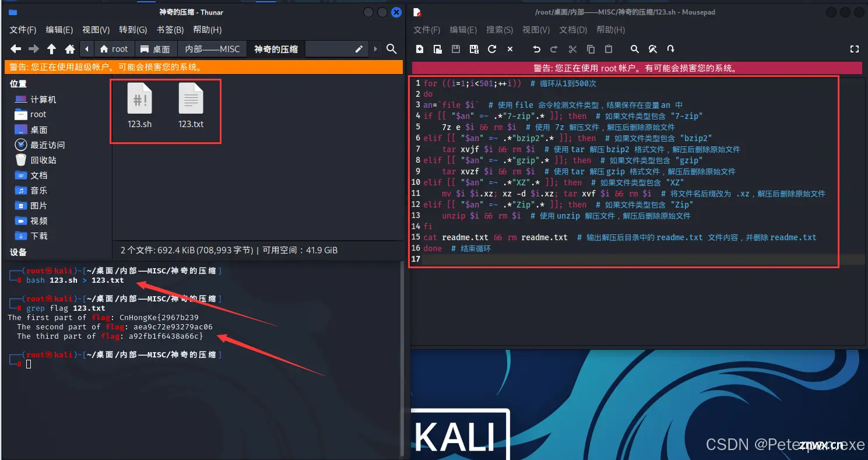Click the 神奇的压缩 path button
Viewport: 868px width, 460px height.
click(276, 49)
